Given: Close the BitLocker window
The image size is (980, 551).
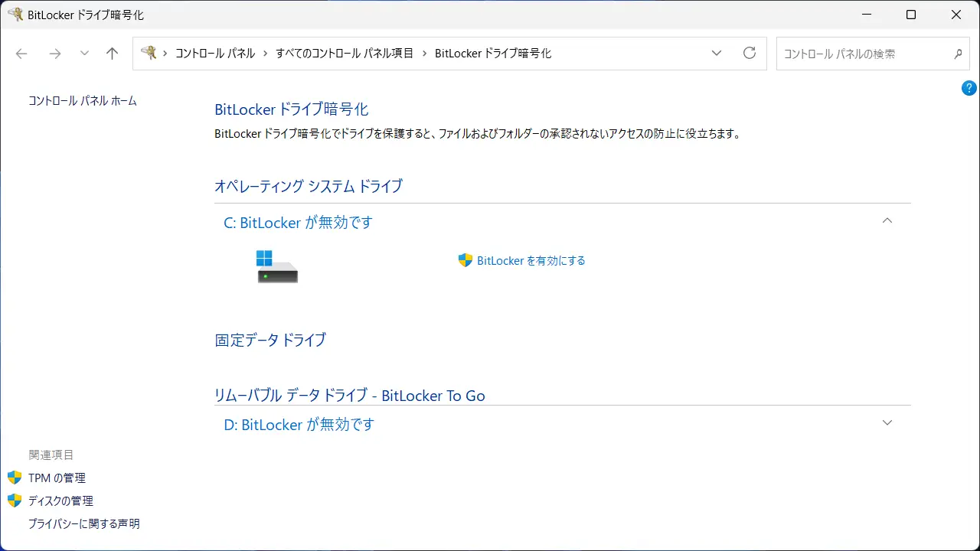Looking at the screenshot, I should coord(956,15).
